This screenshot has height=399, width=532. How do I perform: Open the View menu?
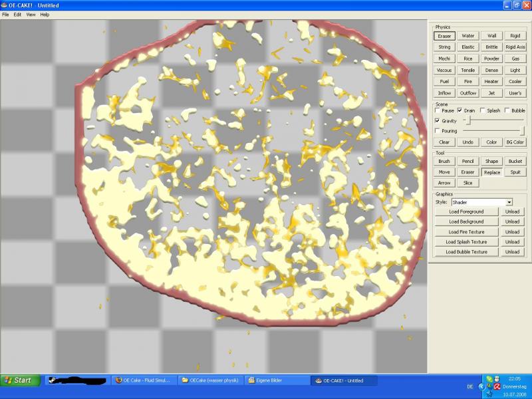point(31,14)
